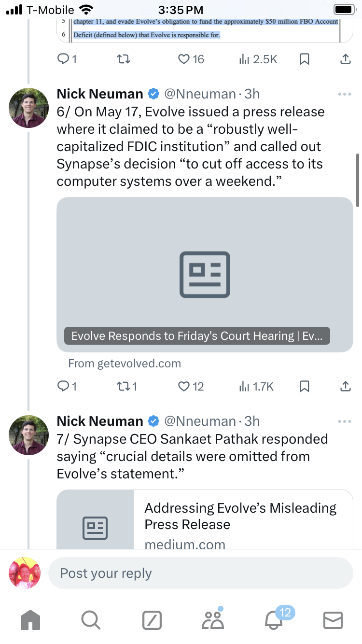Open the Search tab

point(90,620)
